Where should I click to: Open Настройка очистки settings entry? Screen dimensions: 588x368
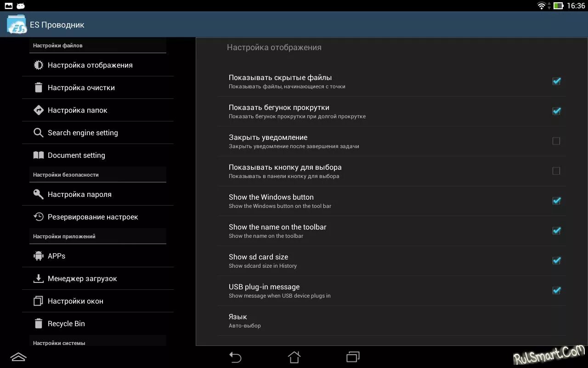(98, 88)
